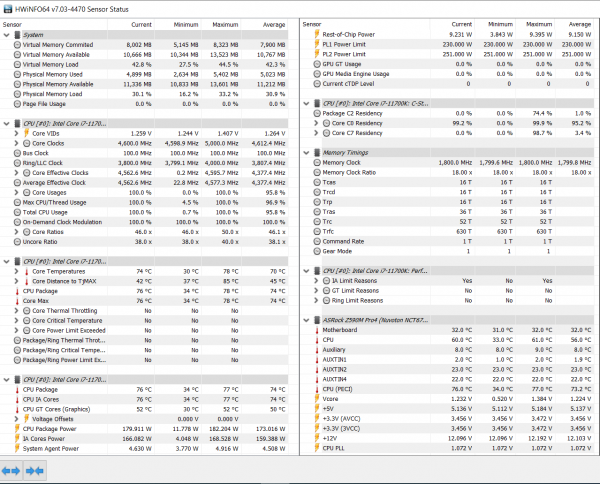The height and width of the screenshot is (484, 600).
Task: Click the Page File Usage circle icon
Action: pyautogui.click(x=17, y=104)
